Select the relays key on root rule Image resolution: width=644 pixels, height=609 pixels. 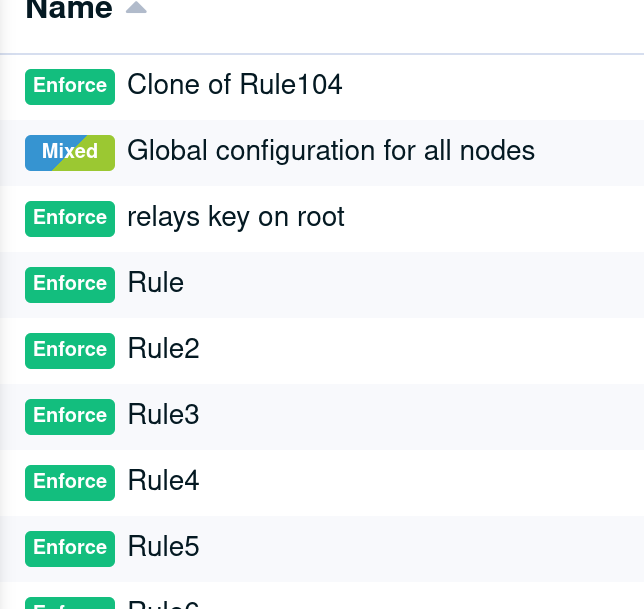point(236,217)
